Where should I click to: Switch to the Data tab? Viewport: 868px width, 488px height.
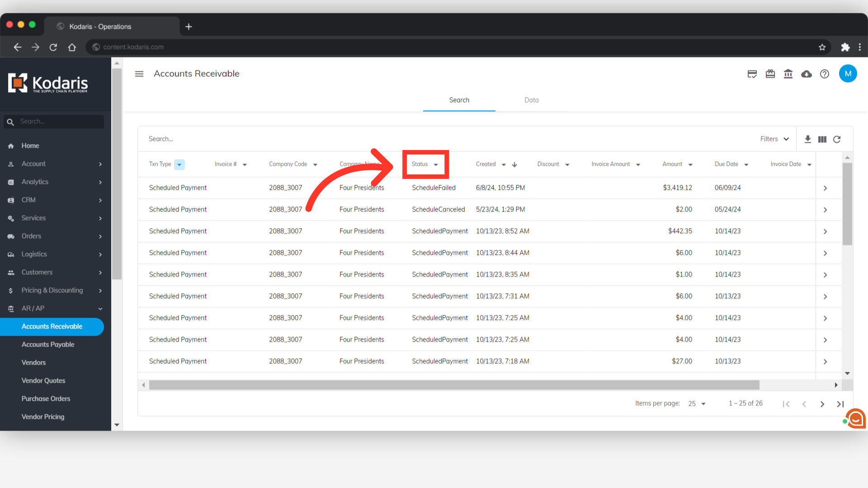531,100
